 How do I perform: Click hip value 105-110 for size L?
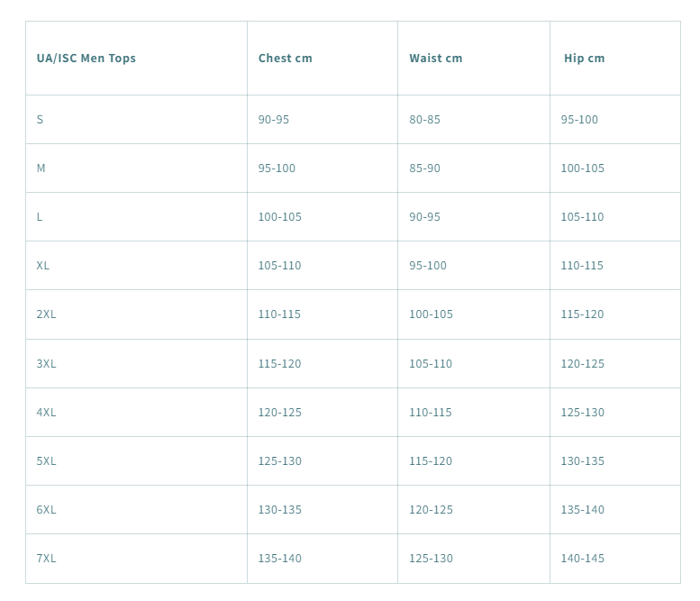click(x=582, y=217)
